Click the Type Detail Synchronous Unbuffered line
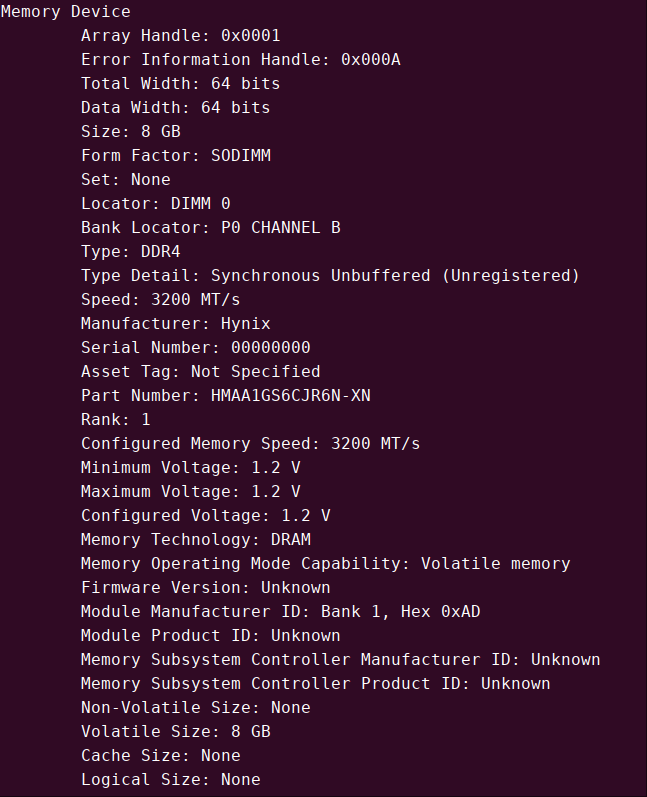The width and height of the screenshot is (647, 797). pos(330,275)
